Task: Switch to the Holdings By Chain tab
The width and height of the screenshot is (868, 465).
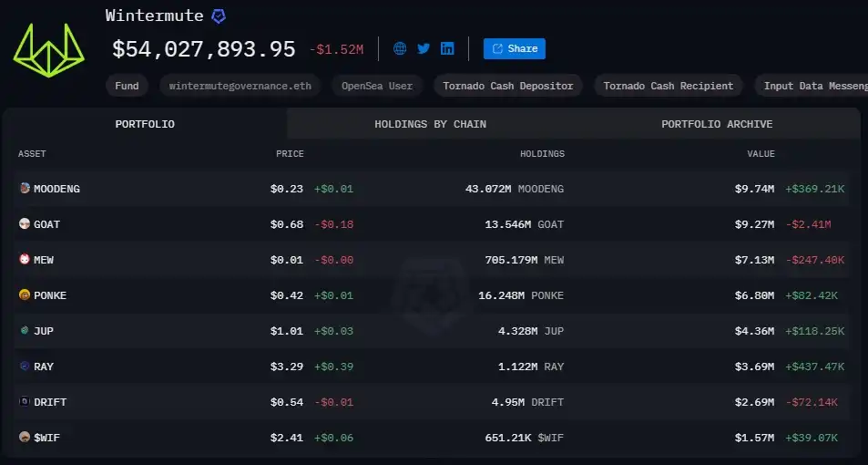Action: (x=430, y=124)
